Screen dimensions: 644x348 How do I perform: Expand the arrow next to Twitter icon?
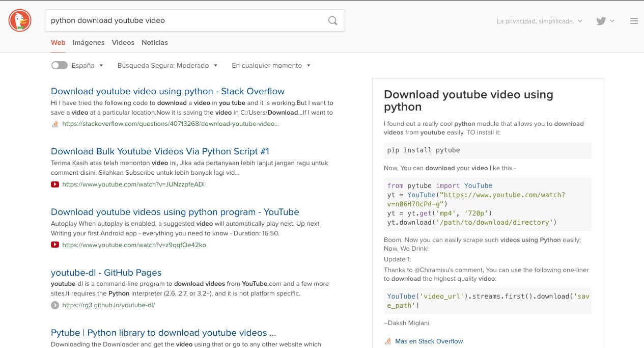[612, 21]
